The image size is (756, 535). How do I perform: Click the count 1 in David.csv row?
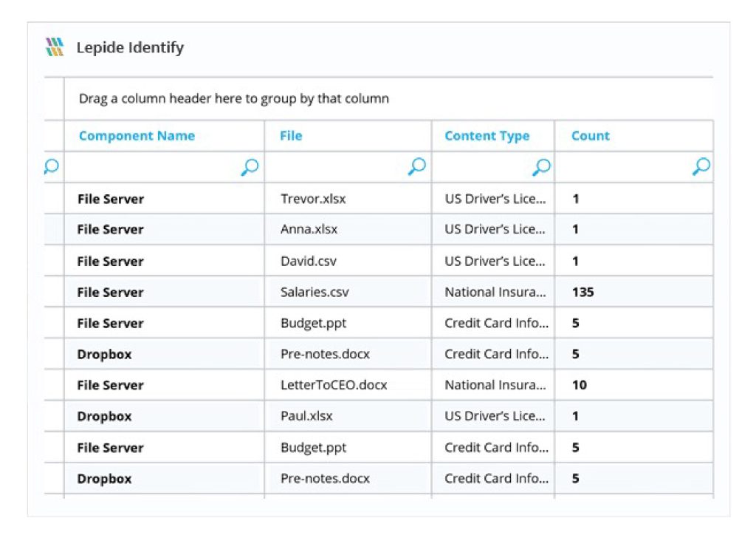(575, 261)
